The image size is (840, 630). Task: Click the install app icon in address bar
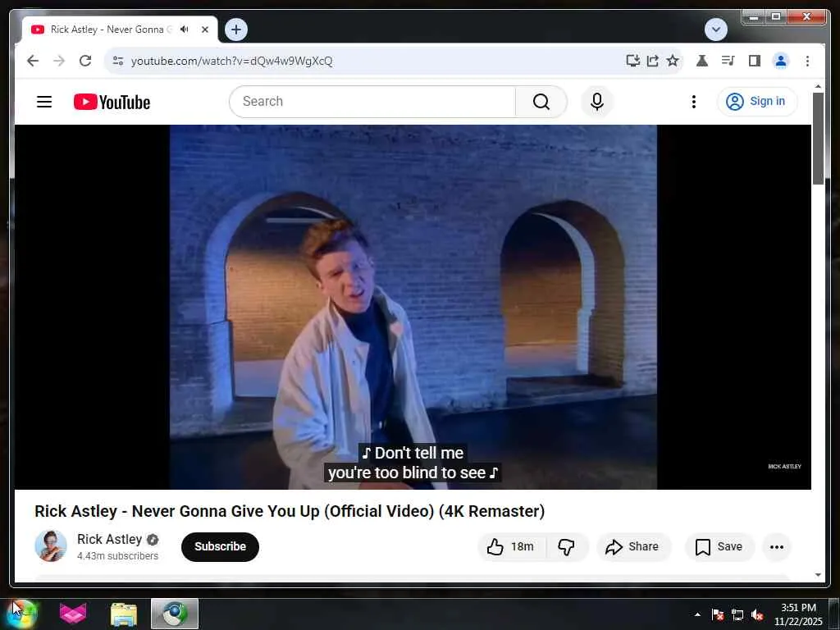coord(632,61)
